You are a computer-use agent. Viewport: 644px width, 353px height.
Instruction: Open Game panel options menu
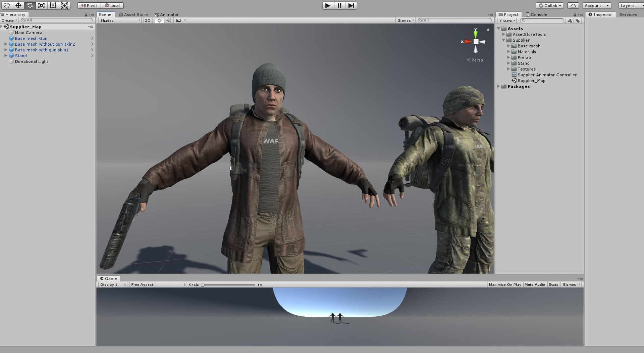coord(580,279)
